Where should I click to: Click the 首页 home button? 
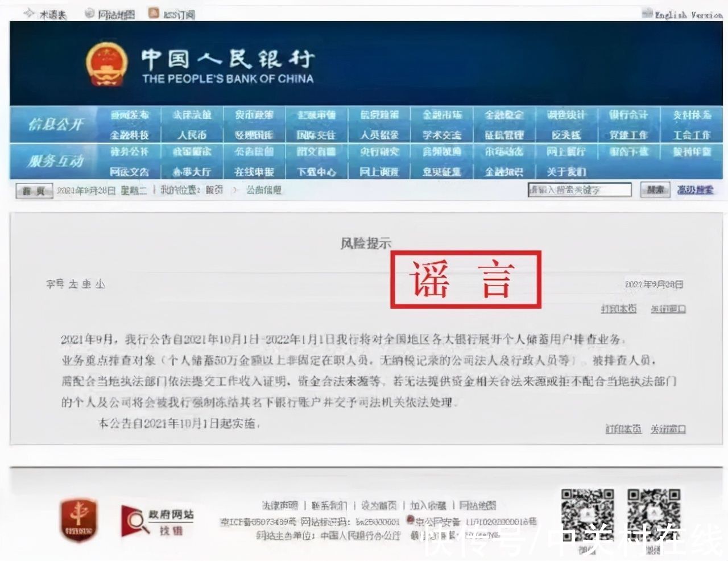pos(34,191)
